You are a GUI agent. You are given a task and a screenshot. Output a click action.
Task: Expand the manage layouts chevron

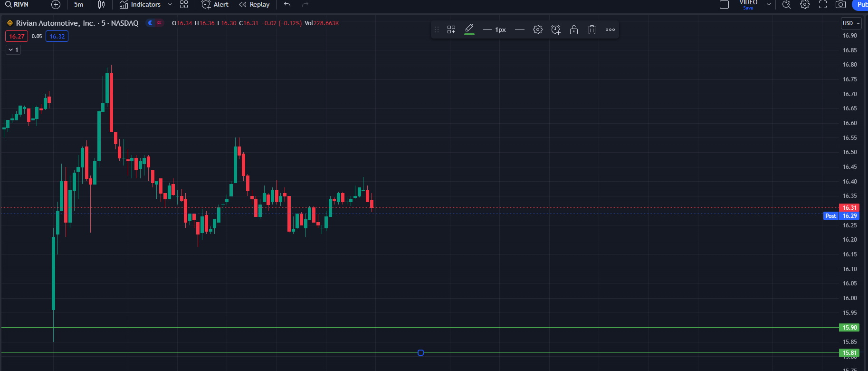pyautogui.click(x=769, y=4)
